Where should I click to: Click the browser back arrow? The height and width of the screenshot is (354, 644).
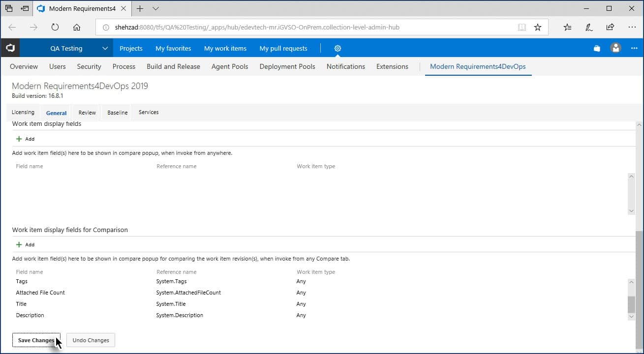pyautogui.click(x=12, y=27)
